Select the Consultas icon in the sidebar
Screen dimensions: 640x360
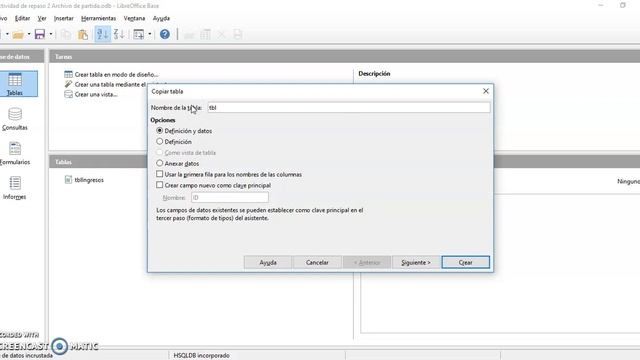click(x=15, y=119)
